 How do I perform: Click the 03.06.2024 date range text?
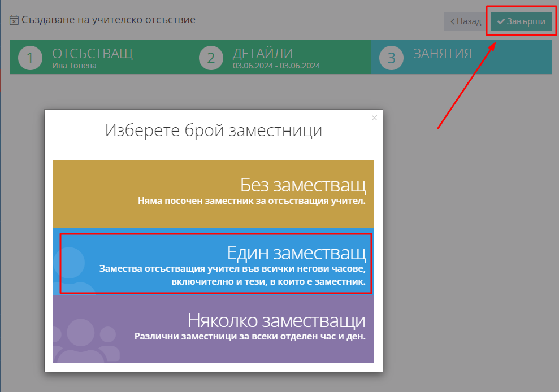[276, 66]
